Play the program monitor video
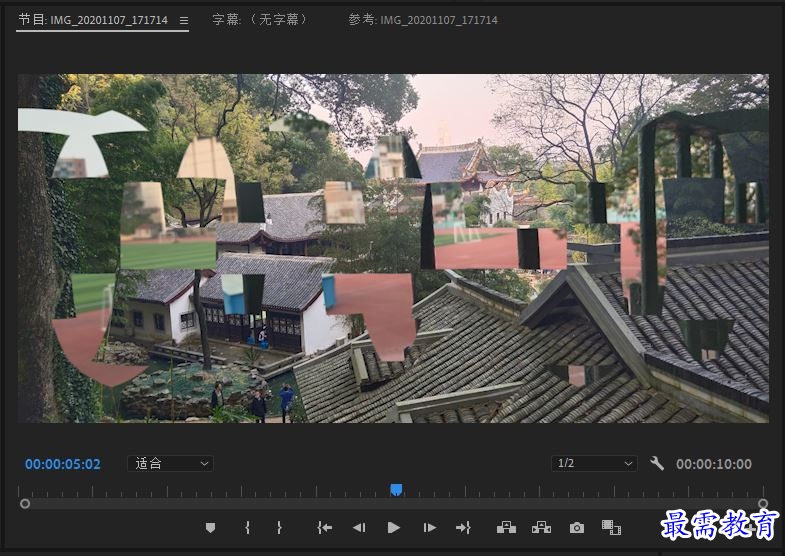This screenshot has height=556, width=785. [x=394, y=527]
